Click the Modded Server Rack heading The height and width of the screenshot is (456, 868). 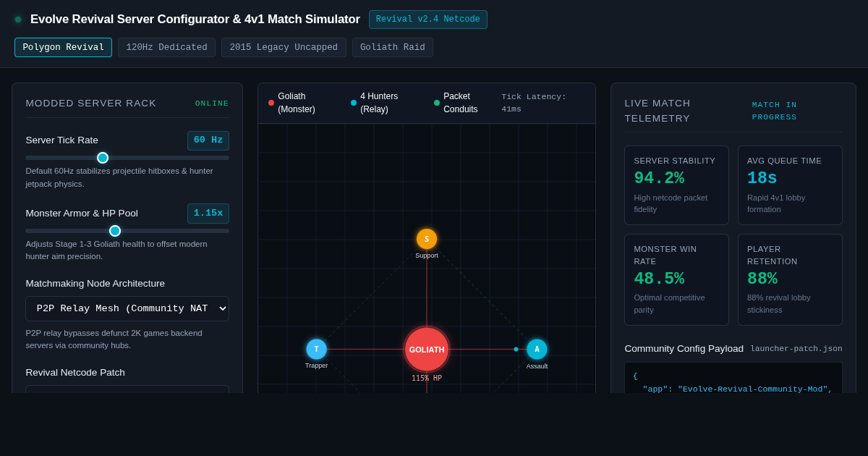91,104
